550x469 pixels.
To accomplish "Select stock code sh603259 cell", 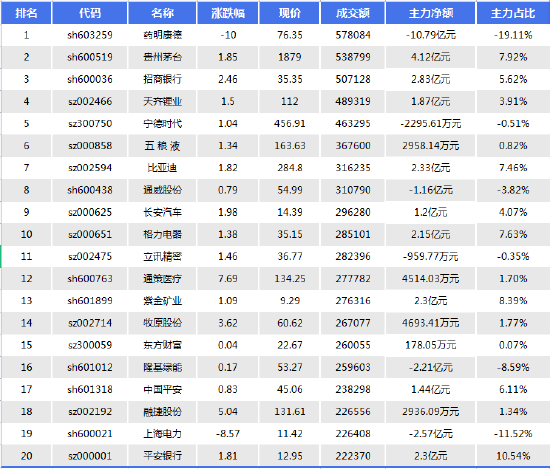I will point(90,35).
